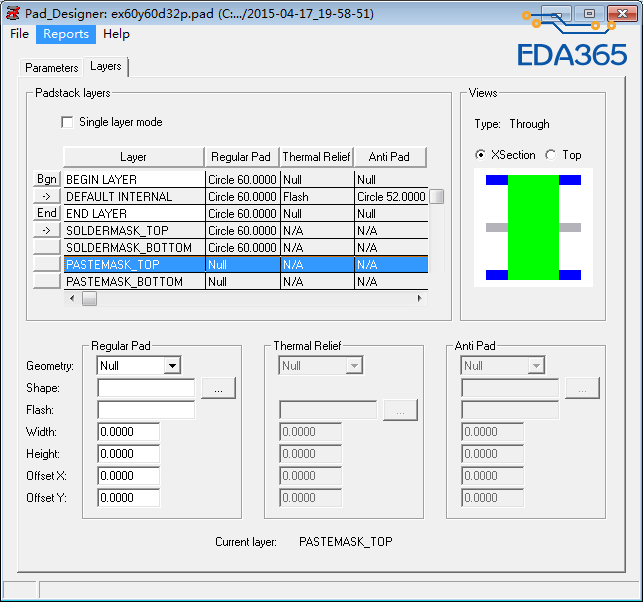Screen dimensions: 643x602
Task: Select the PASTEMASK_TOP layer row
Action: [x=246, y=265]
